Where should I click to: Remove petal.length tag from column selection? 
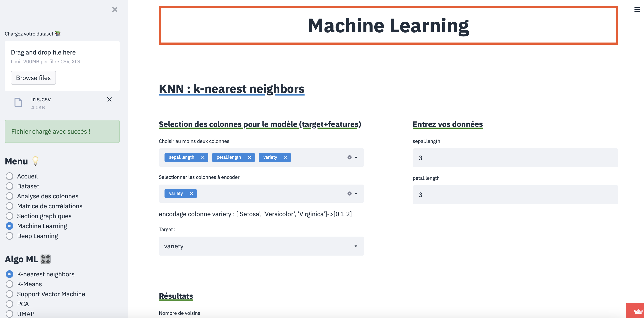click(249, 157)
